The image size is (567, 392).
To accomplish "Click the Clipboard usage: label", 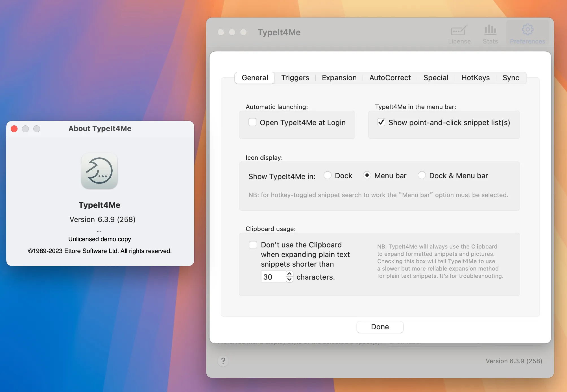I will [271, 229].
